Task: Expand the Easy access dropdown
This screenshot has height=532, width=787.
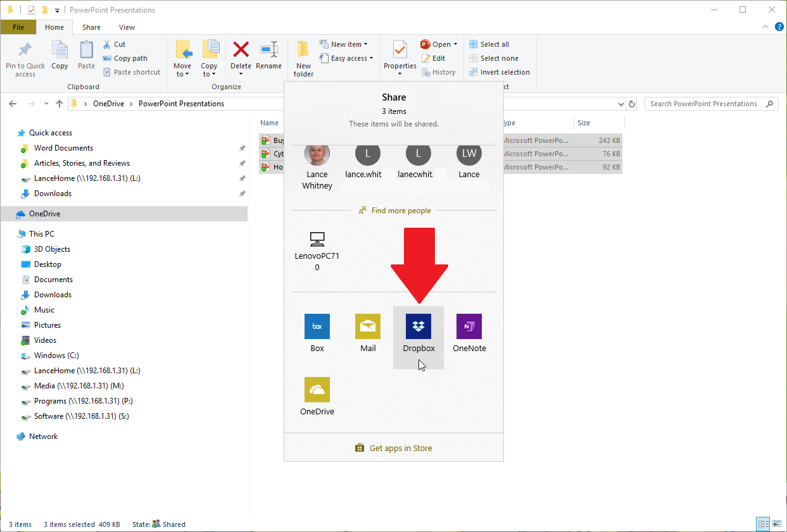Action: click(346, 58)
